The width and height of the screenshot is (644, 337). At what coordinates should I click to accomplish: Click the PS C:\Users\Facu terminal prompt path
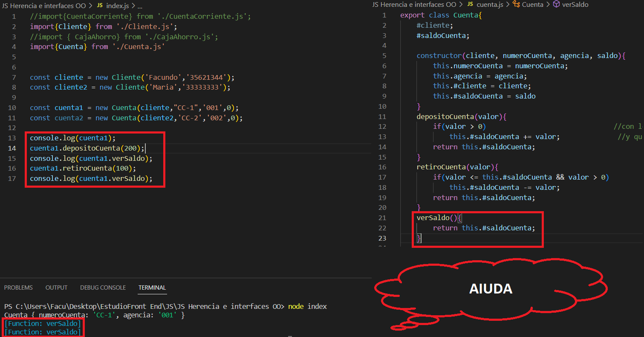144,307
